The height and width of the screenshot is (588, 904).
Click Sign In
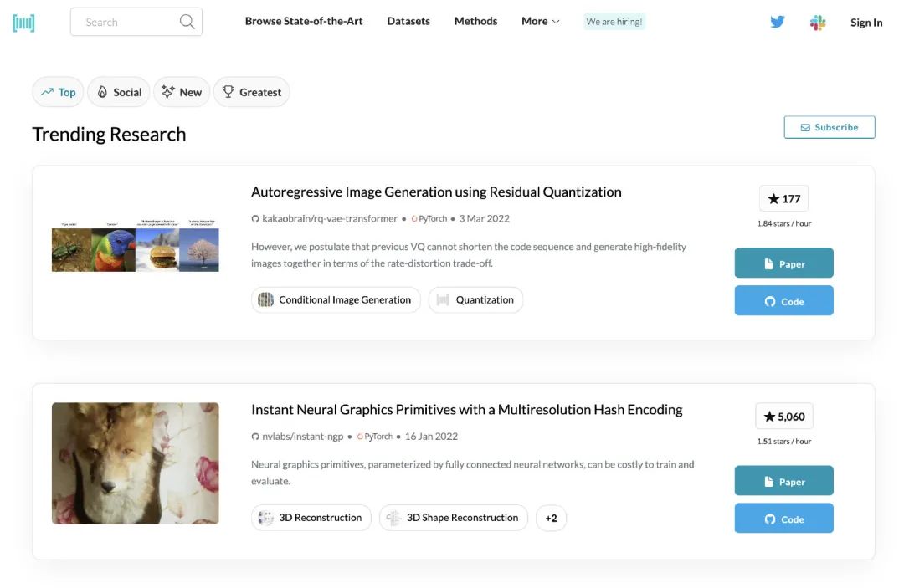pyautogui.click(x=866, y=23)
